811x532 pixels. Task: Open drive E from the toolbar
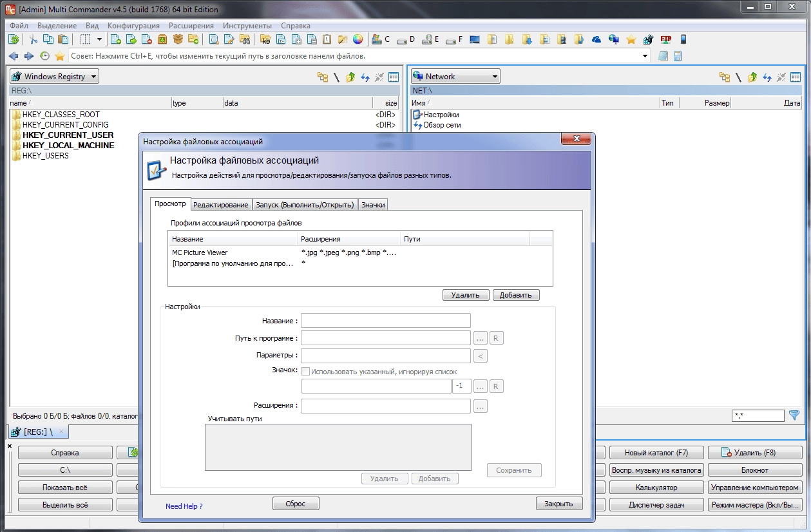coord(430,39)
